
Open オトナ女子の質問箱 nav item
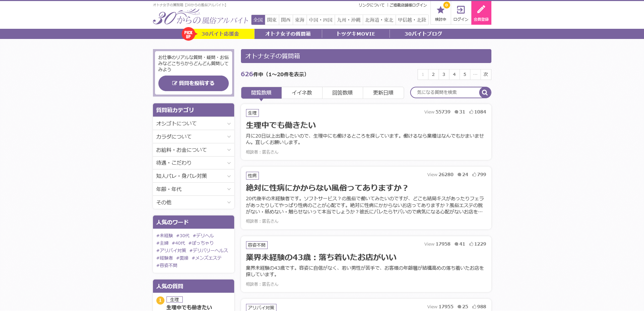288,34
